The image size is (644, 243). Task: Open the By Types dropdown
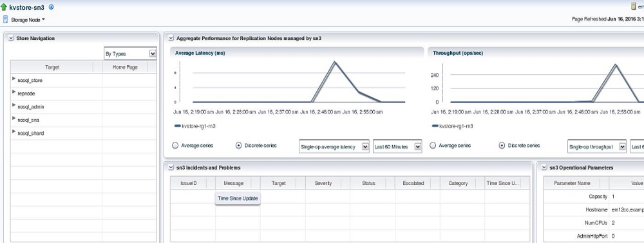coord(130,53)
